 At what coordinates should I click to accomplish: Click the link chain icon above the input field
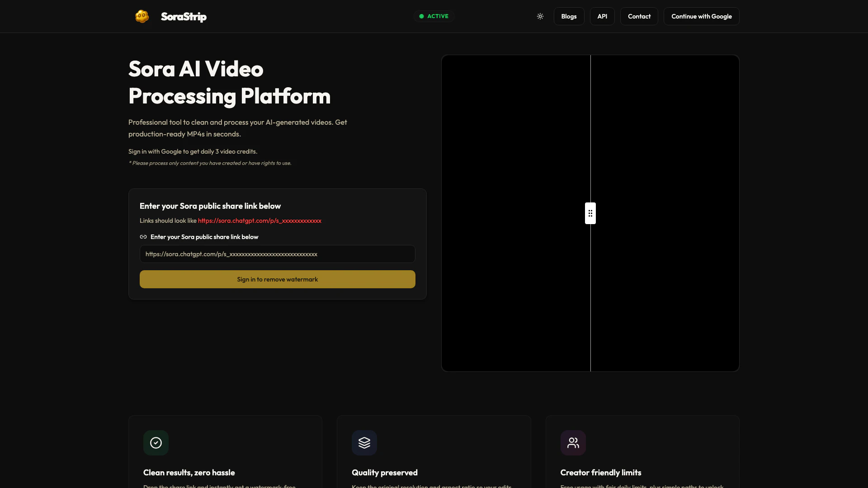(143, 237)
